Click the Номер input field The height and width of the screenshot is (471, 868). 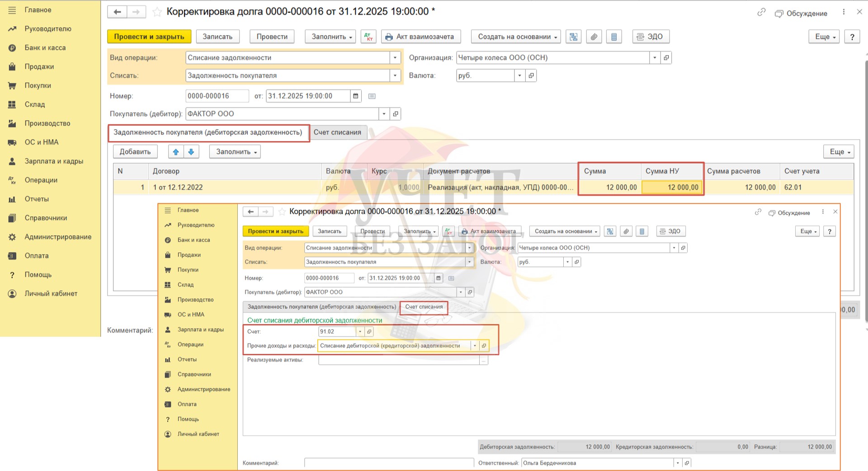[x=217, y=96]
